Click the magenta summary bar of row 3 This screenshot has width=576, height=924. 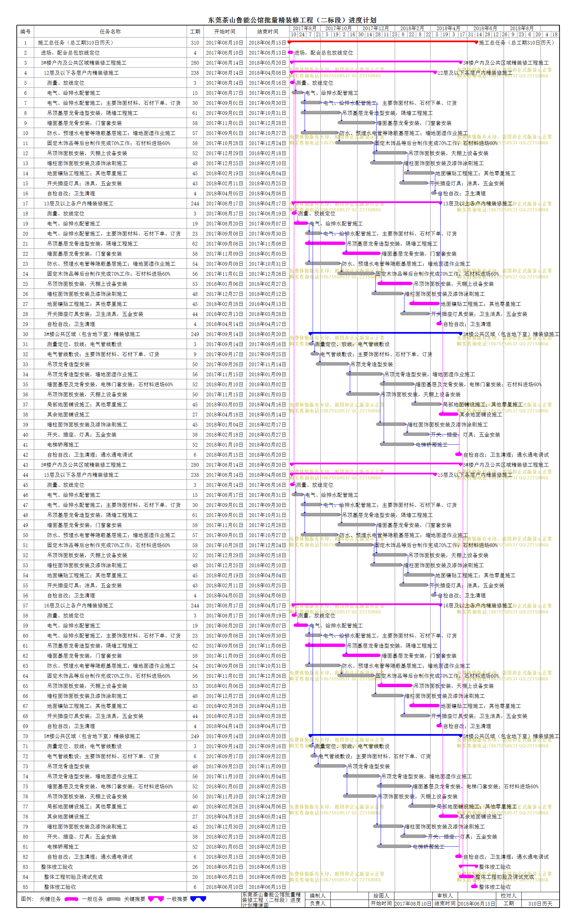[376, 62]
